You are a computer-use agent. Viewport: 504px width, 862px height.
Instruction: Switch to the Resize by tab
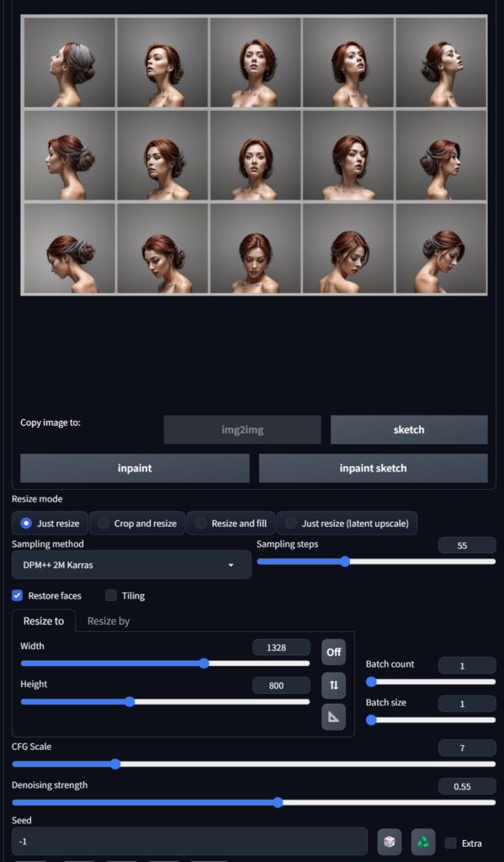click(109, 620)
